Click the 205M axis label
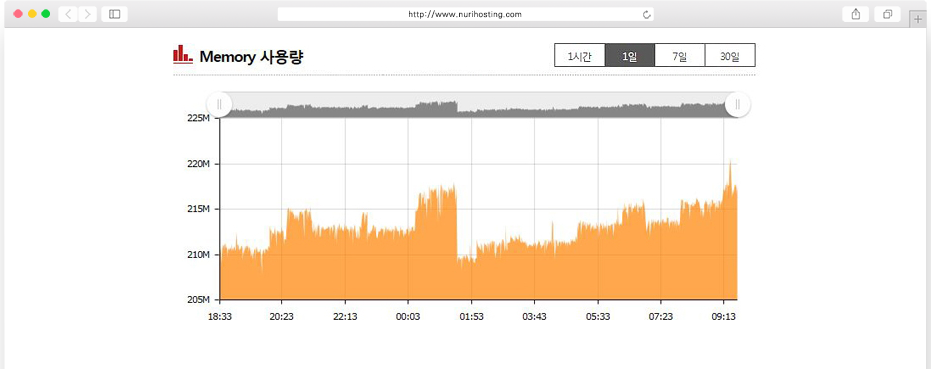 click(198, 299)
